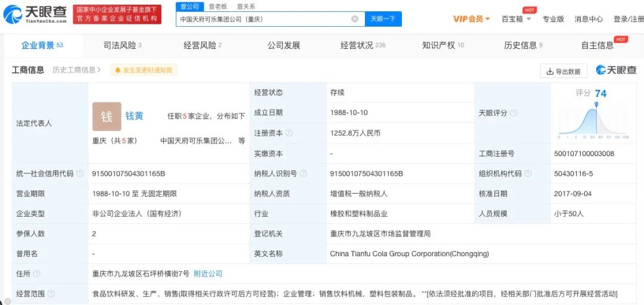Viewport: 644px width, 305px height.
Task: Select the 查公司 search tab
Action: tap(190, 7)
